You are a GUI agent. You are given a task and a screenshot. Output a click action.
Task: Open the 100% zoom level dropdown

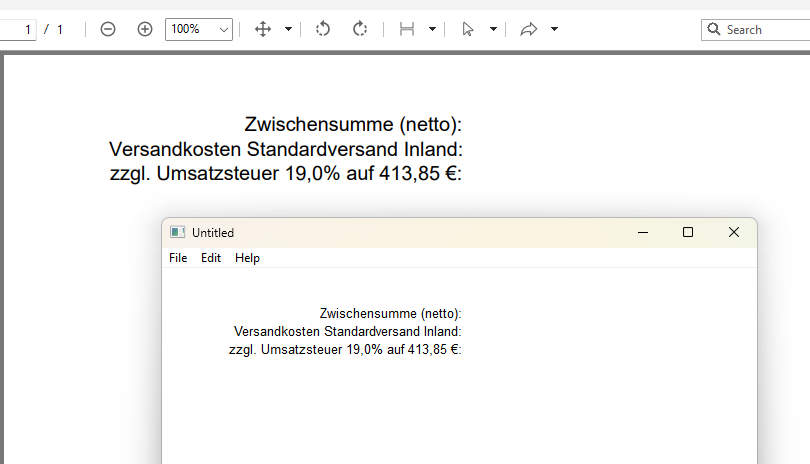coord(199,29)
